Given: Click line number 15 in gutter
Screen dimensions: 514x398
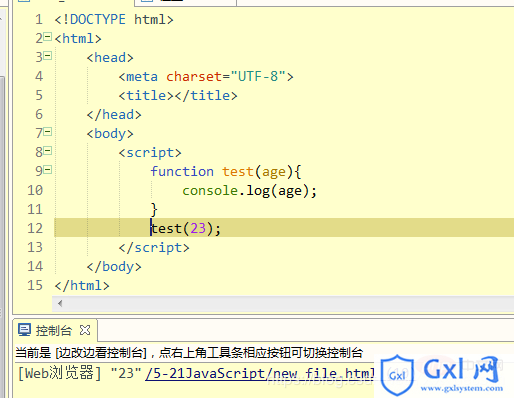Looking at the screenshot, I should pyautogui.click(x=35, y=286).
